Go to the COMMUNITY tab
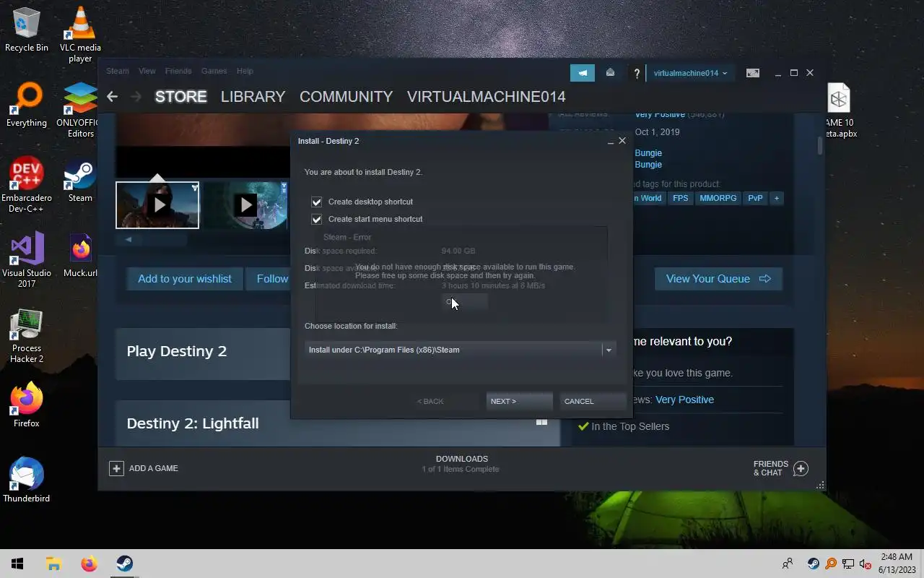The image size is (924, 578). coord(346,96)
